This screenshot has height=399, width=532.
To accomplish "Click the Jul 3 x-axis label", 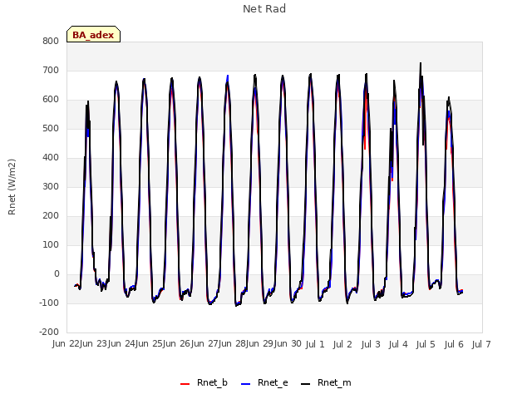I will 371,345.
